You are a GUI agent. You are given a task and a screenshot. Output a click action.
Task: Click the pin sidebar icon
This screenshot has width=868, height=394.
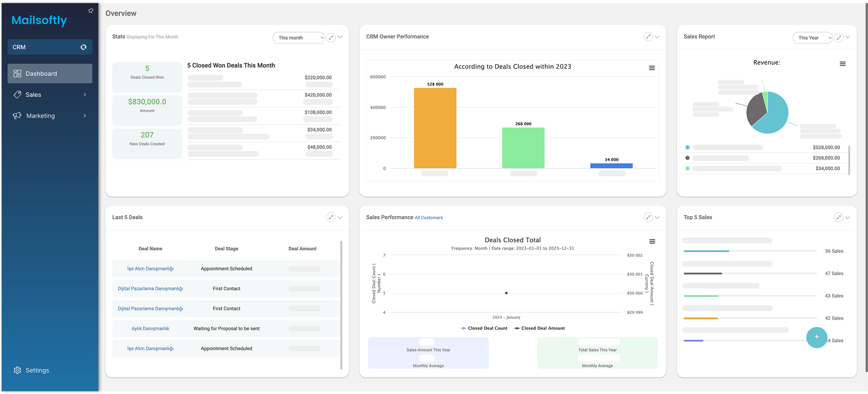(91, 11)
